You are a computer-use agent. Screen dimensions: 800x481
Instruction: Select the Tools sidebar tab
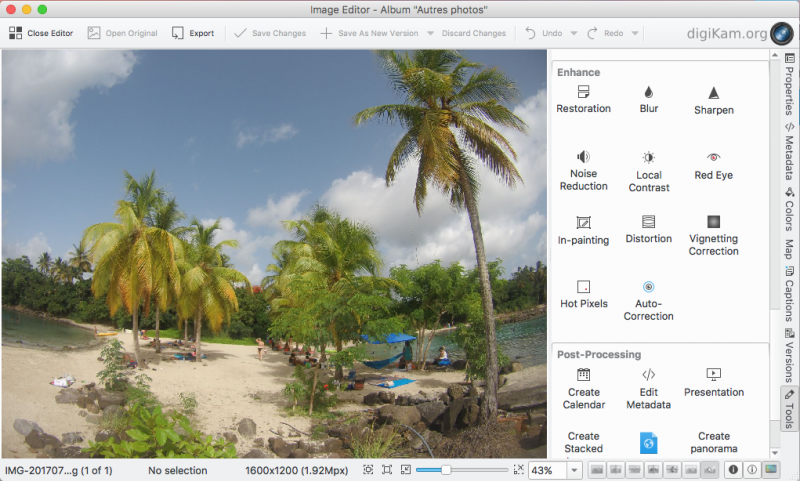point(789,409)
